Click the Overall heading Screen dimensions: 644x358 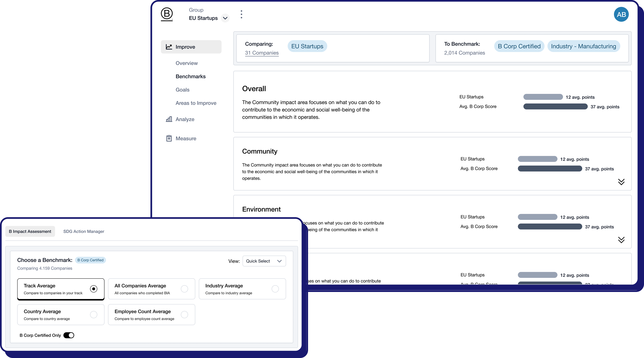point(254,89)
